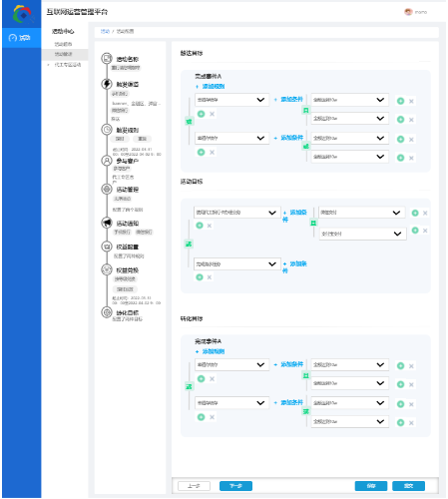The image size is (448, 499).
Task: Click the 上一步 button at bottom
Action: coord(194,486)
